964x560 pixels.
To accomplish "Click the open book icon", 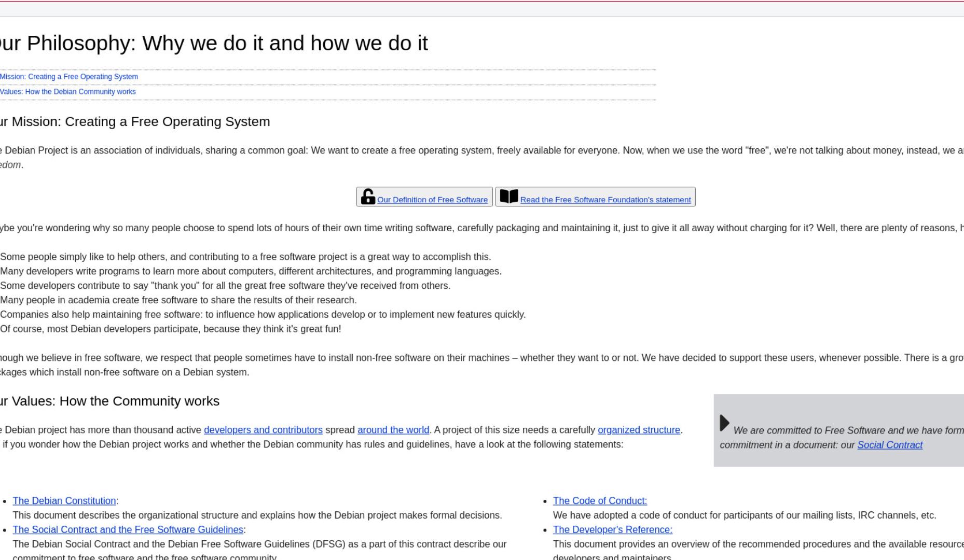I will 509,196.
